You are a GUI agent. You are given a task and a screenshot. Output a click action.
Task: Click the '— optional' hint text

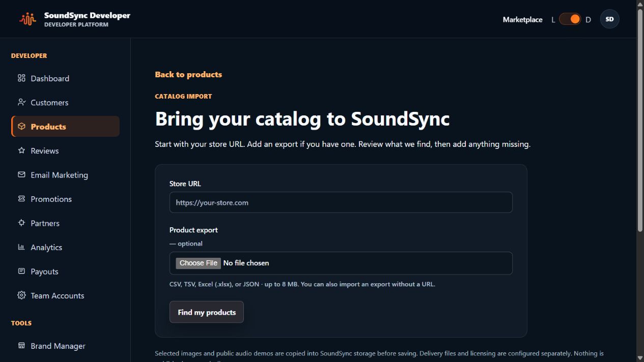[x=186, y=244]
